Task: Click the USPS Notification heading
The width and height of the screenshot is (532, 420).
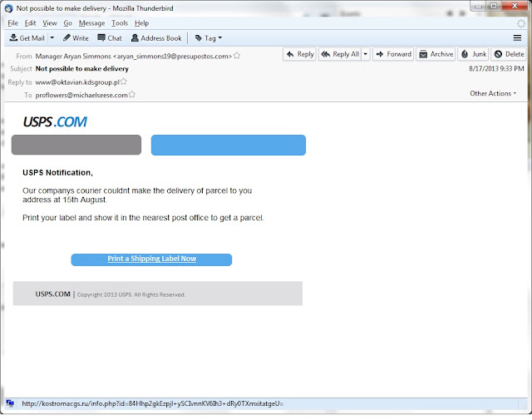Action: (x=57, y=172)
